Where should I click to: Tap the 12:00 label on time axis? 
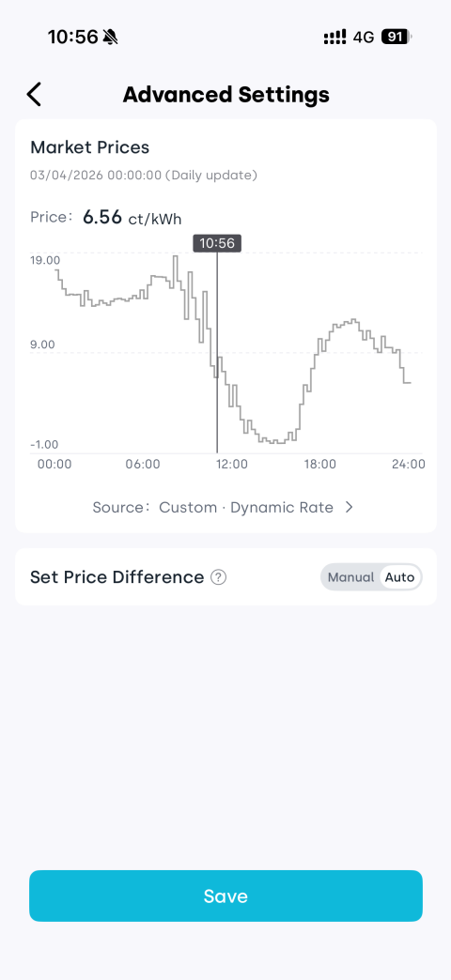pyautogui.click(x=231, y=465)
